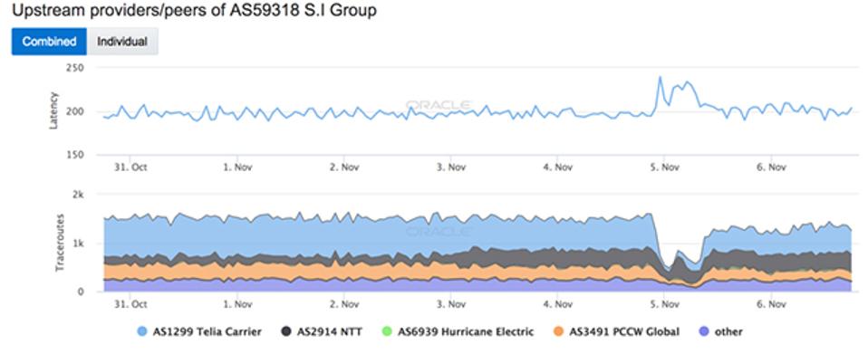Click the '6. Nov' label on latency axis
The height and width of the screenshot is (354, 868).
[772, 167]
